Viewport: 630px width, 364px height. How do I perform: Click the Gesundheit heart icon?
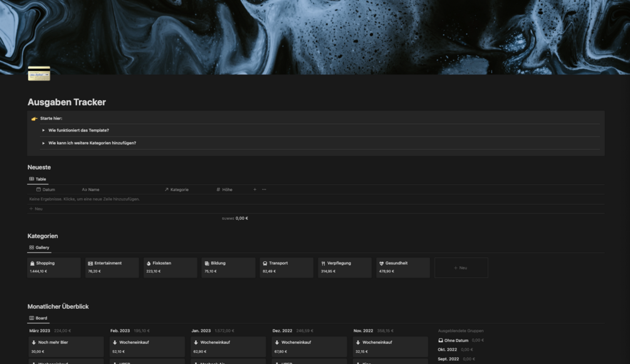[x=382, y=263]
